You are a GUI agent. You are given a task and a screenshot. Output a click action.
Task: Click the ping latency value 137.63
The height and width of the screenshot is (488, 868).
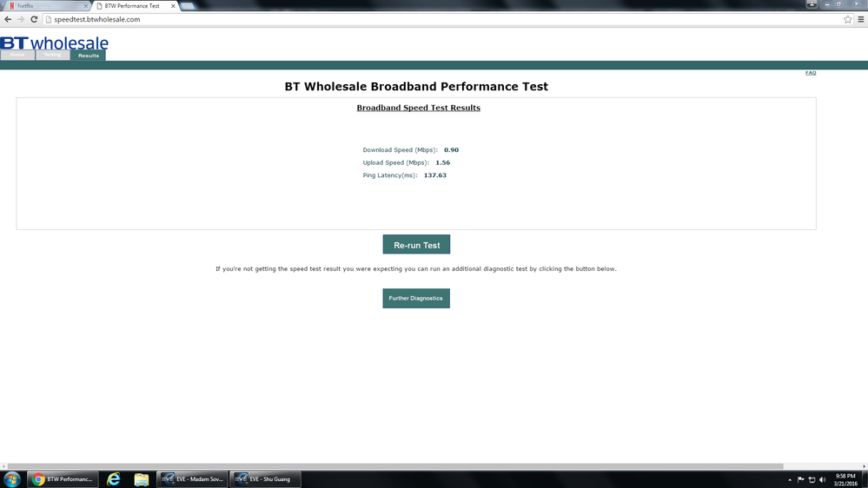[435, 175]
